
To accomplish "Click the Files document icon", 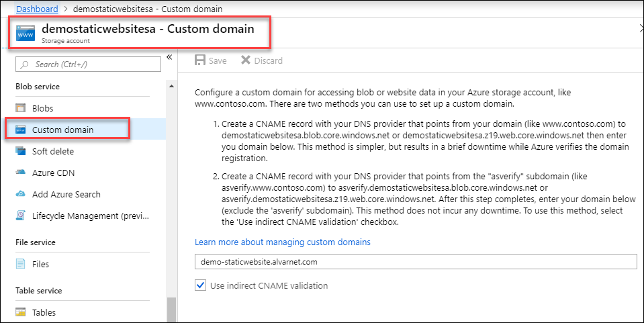I will [21, 264].
